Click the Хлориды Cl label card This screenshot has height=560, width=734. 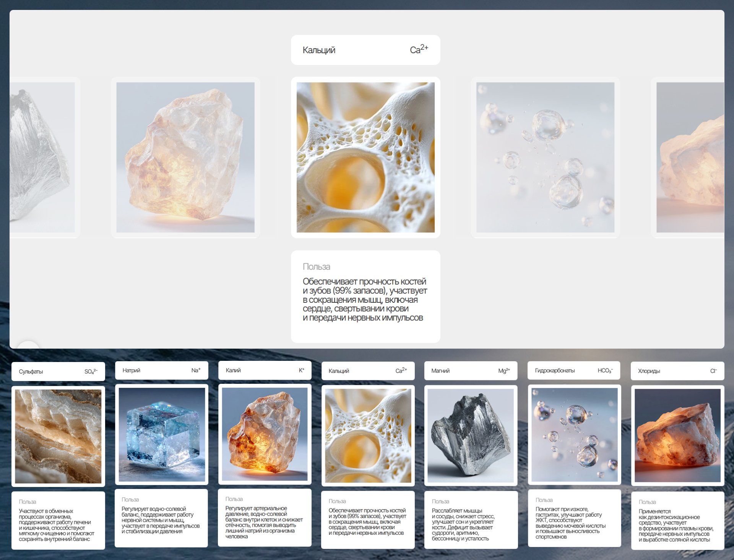(677, 371)
